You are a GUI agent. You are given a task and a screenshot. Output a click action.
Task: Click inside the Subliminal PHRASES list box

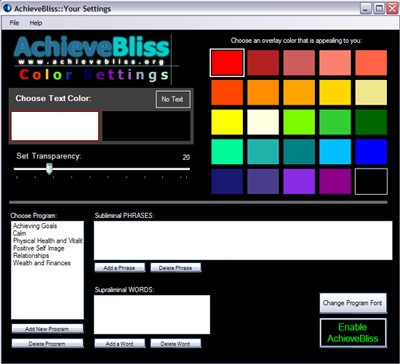click(x=243, y=240)
